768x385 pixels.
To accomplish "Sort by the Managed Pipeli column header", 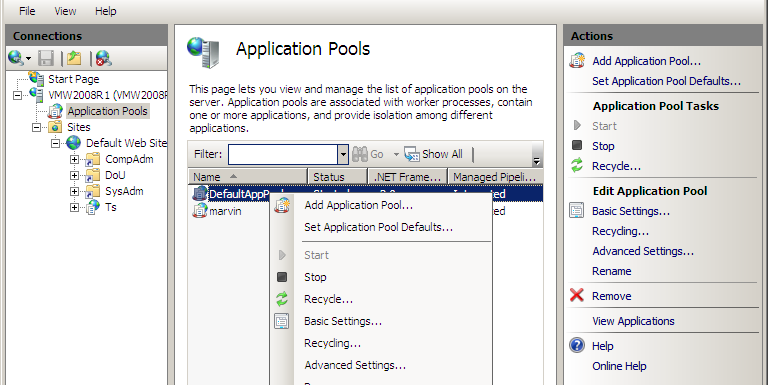I will tap(495, 177).
